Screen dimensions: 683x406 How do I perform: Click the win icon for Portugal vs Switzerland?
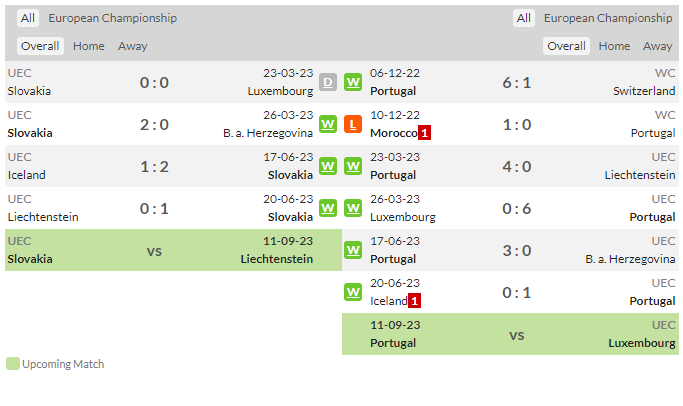point(353,82)
